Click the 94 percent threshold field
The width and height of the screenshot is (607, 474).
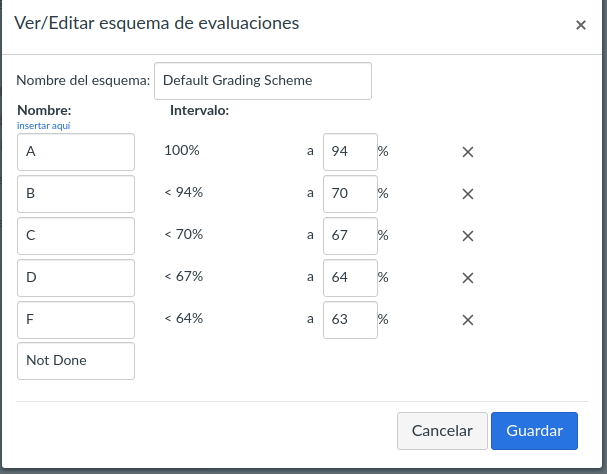[x=350, y=152]
